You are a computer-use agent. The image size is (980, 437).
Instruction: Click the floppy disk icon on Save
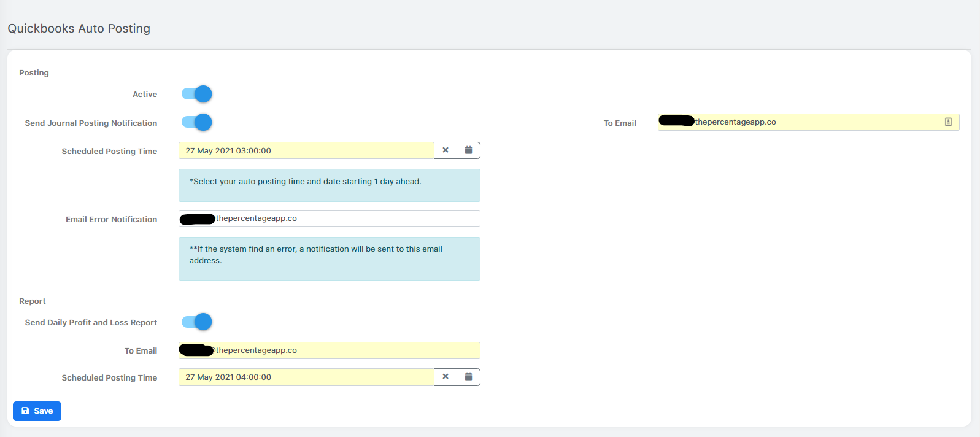point(25,411)
